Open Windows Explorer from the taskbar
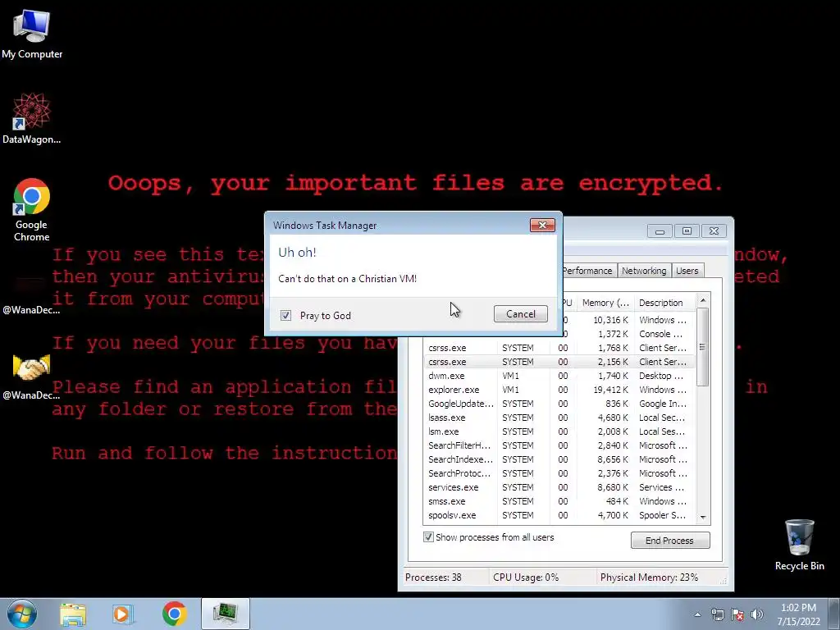Viewport: 840px width, 630px height. tap(73, 614)
